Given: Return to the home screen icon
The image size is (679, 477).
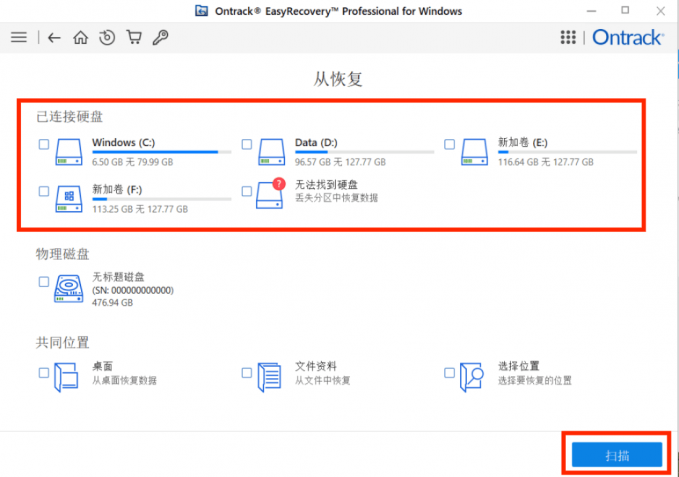Looking at the screenshot, I should click(x=81, y=38).
